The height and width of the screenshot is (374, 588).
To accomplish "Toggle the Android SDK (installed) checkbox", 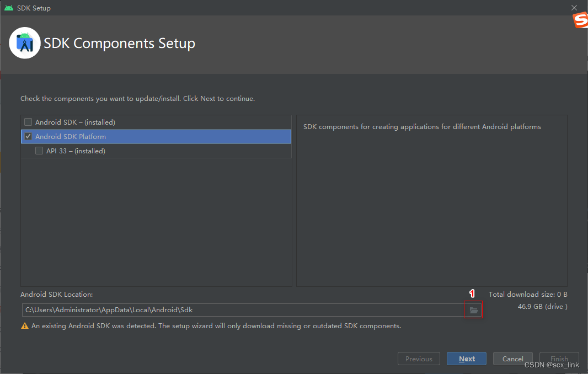I will pyautogui.click(x=28, y=122).
